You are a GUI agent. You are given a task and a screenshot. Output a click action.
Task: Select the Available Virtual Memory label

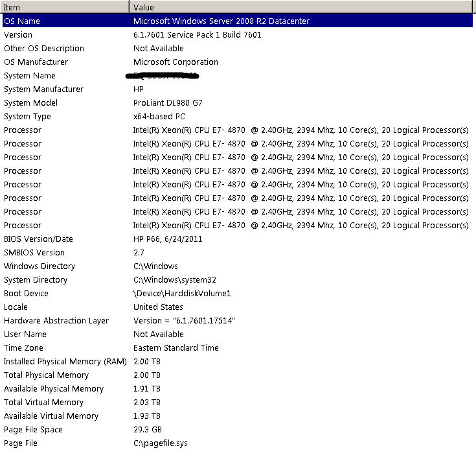tap(51, 417)
